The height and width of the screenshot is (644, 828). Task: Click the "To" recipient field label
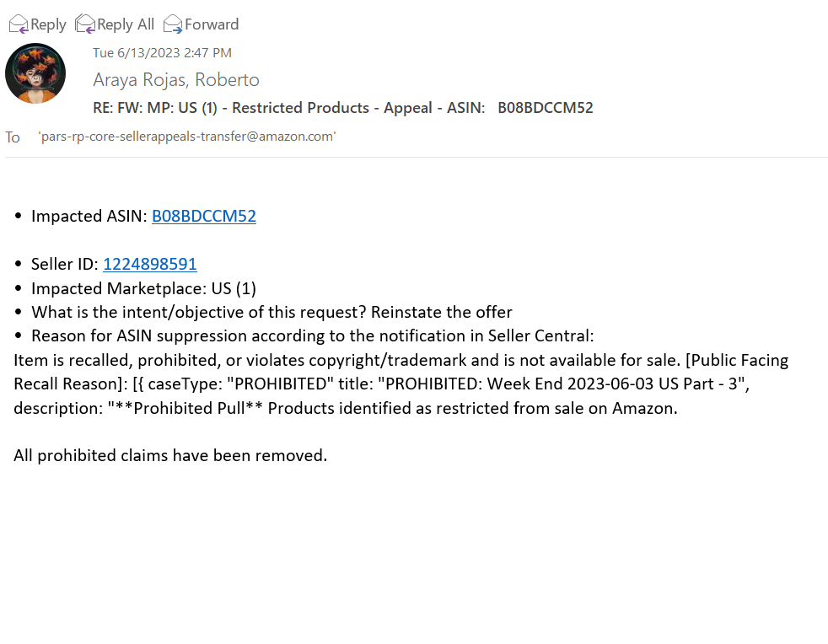pos(13,137)
